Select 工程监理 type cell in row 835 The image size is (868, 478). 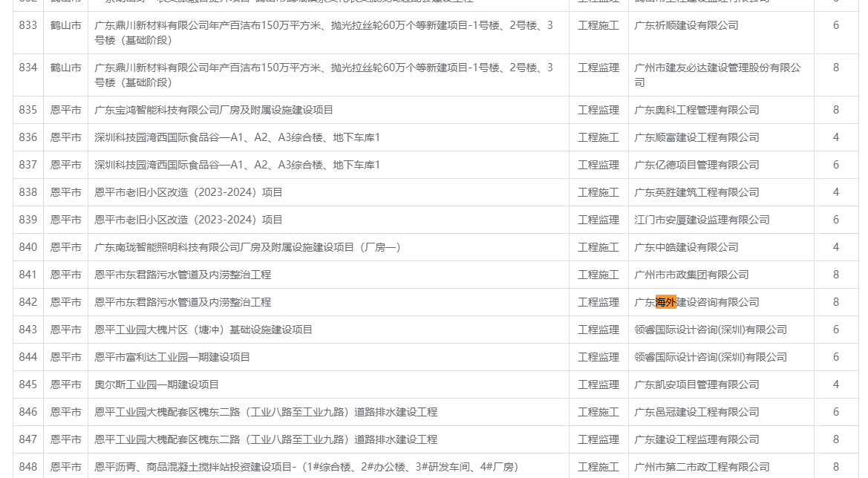(598, 110)
